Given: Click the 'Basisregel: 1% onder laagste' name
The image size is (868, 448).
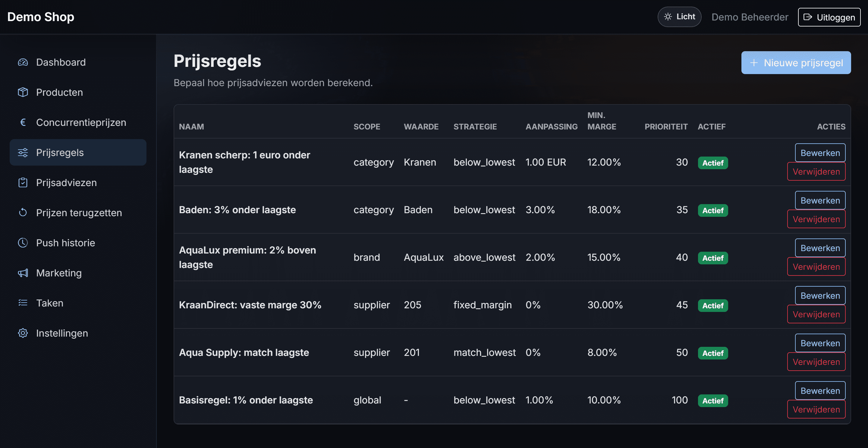Looking at the screenshot, I should 246,400.
